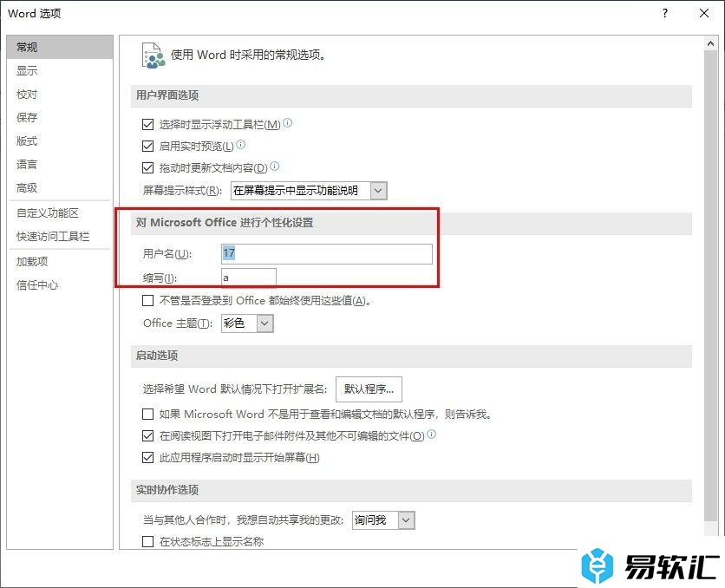
Task: Toggle 在阅读视图下打开电子邮件附件 checkbox
Action: [148, 435]
